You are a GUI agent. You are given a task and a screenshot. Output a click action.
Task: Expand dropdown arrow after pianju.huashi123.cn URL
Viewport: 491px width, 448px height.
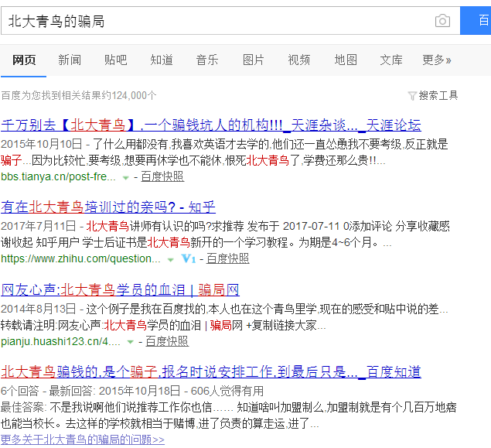point(130,343)
